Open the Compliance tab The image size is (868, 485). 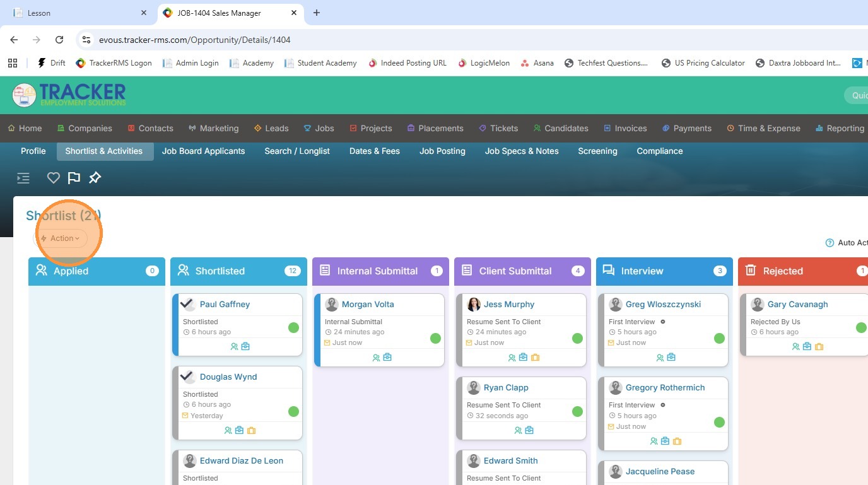click(x=660, y=151)
